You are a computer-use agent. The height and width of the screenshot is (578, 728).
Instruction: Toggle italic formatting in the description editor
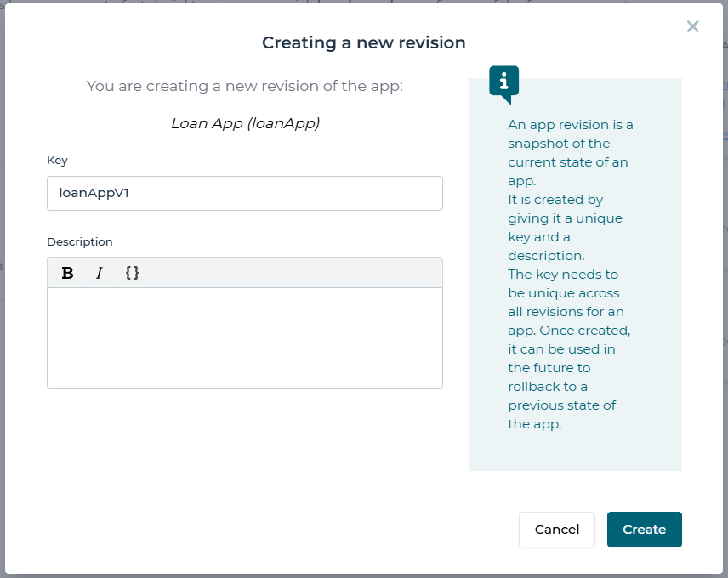click(100, 273)
